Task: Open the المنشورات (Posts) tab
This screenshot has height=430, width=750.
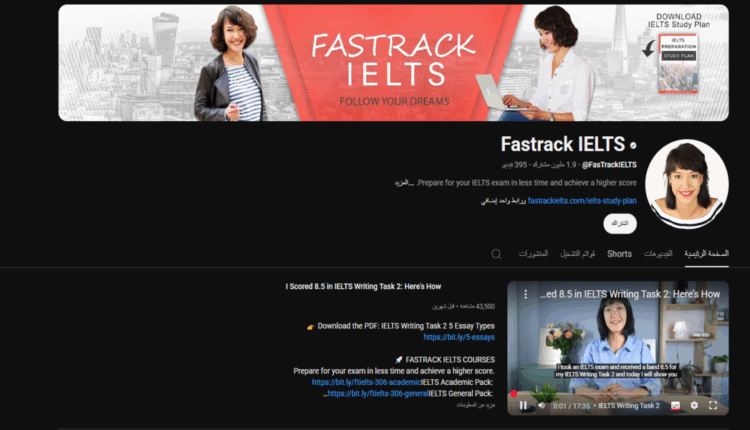Action: pyautogui.click(x=533, y=254)
